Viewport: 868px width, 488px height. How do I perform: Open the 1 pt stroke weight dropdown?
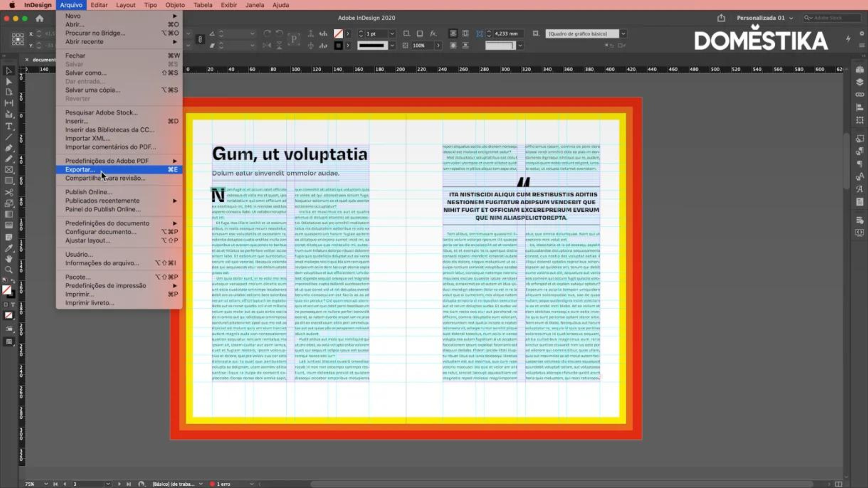(x=392, y=33)
